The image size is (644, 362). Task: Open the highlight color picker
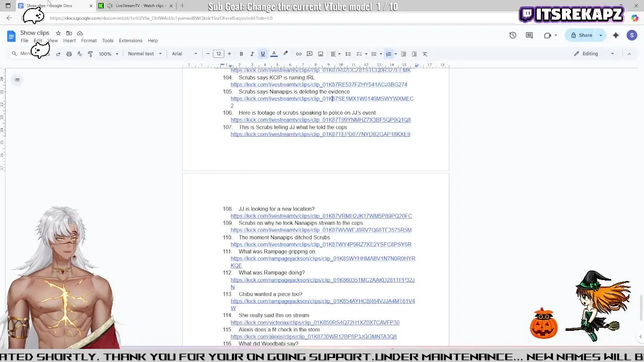coord(285,54)
